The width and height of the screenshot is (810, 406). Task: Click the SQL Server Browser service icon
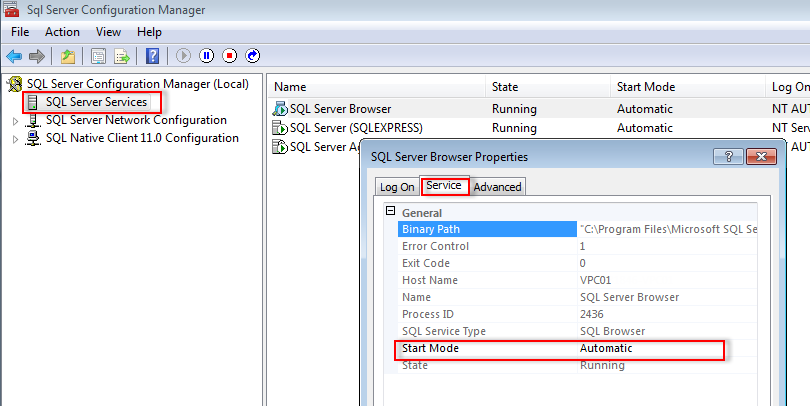[x=280, y=109]
